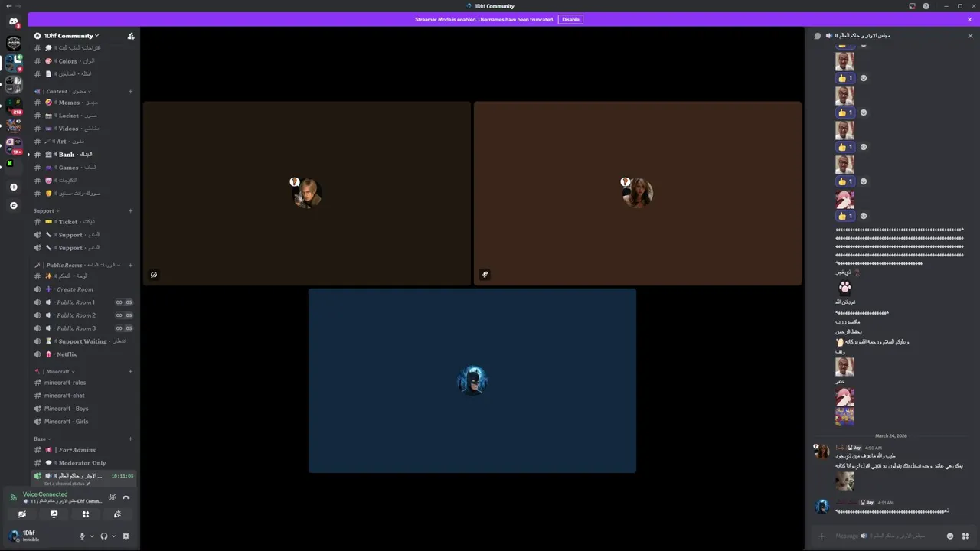980x551 pixels.
Task: Create channel in the Minecraft category
Action: (130, 371)
